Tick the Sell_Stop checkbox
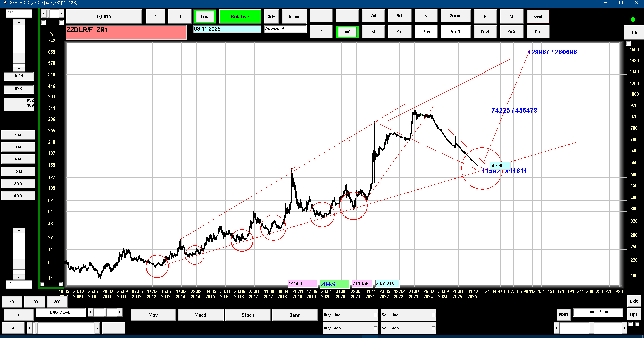Viewport: 644px width, 338px height. point(433,328)
